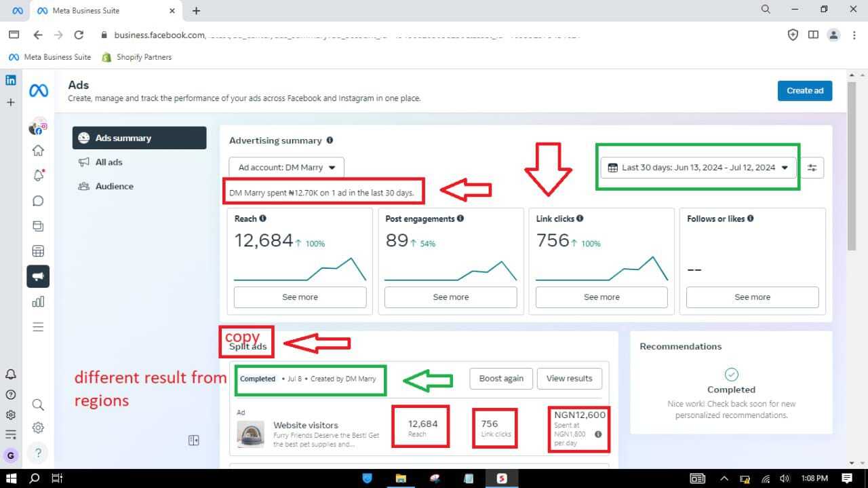Click the Website visitors ad thumbnail
This screenshot has width=868, height=488.
[x=250, y=434]
